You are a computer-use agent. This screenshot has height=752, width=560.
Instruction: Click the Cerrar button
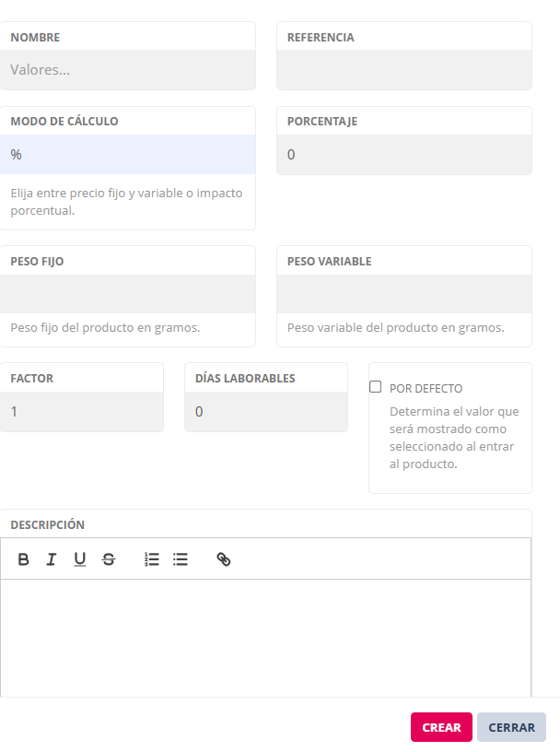[511, 727]
